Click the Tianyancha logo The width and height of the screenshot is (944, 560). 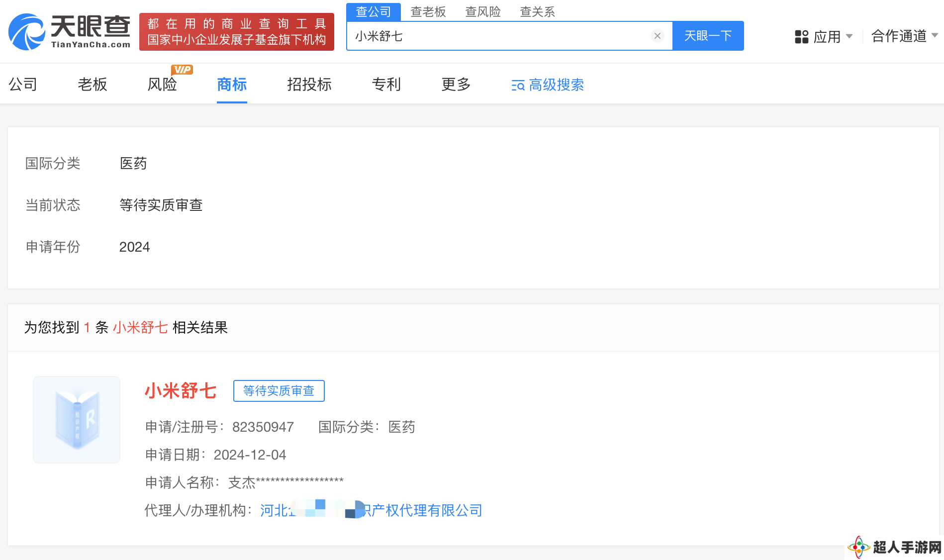pos(70,32)
